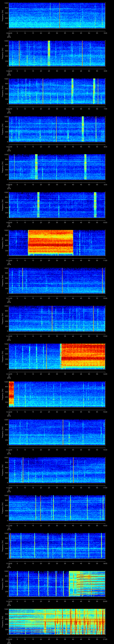This screenshot has width=114, height=644.
Task: Click the 6:11:00 start time label
Action: pyautogui.click(x=9, y=298)
